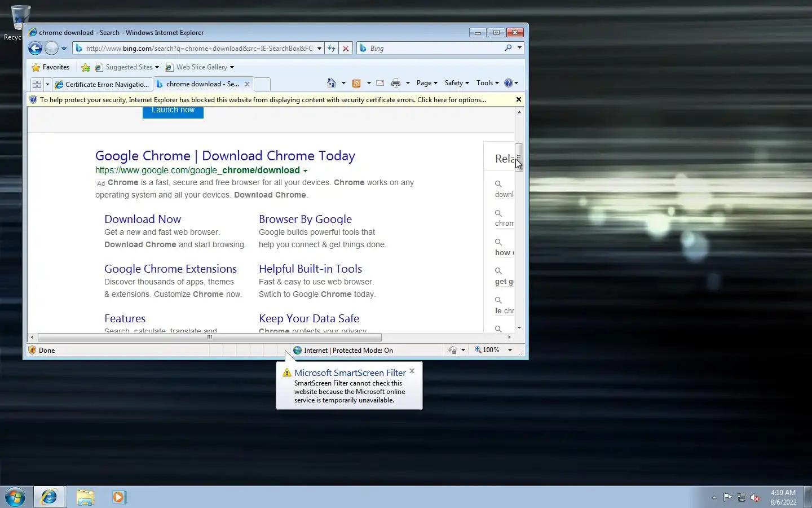Image resolution: width=812 pixels, height=508 pixels.
Task: Click the status bar shield icon
Action: [x=33, y=350]
